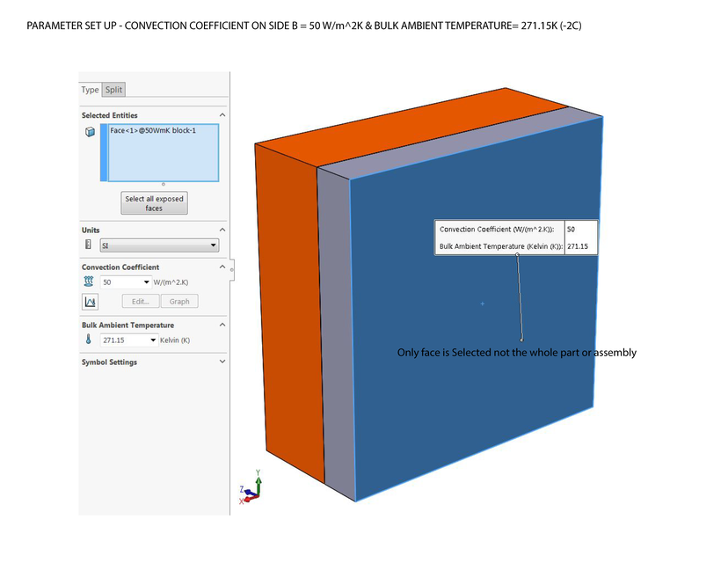The height and width of the screenshot is (563, 728).
Task: Collapse the Convection Coefficient section
Action: coord(222,267)
